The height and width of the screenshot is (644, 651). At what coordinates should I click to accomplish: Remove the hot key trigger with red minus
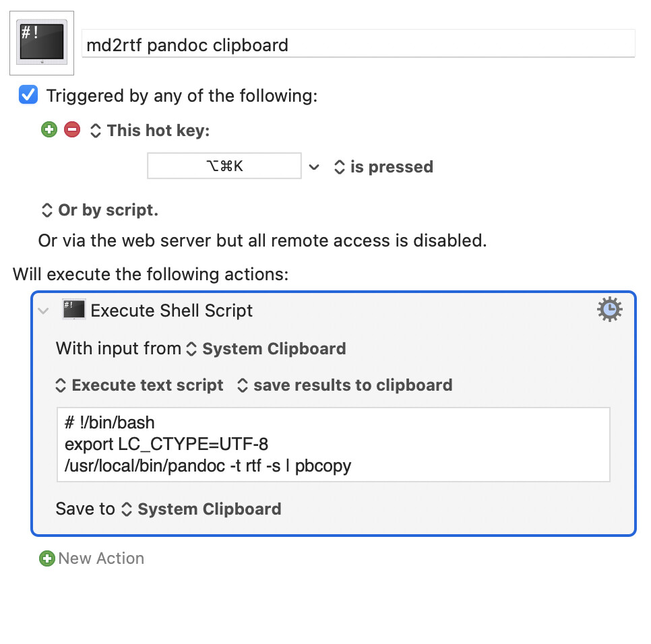pos(72,129)
